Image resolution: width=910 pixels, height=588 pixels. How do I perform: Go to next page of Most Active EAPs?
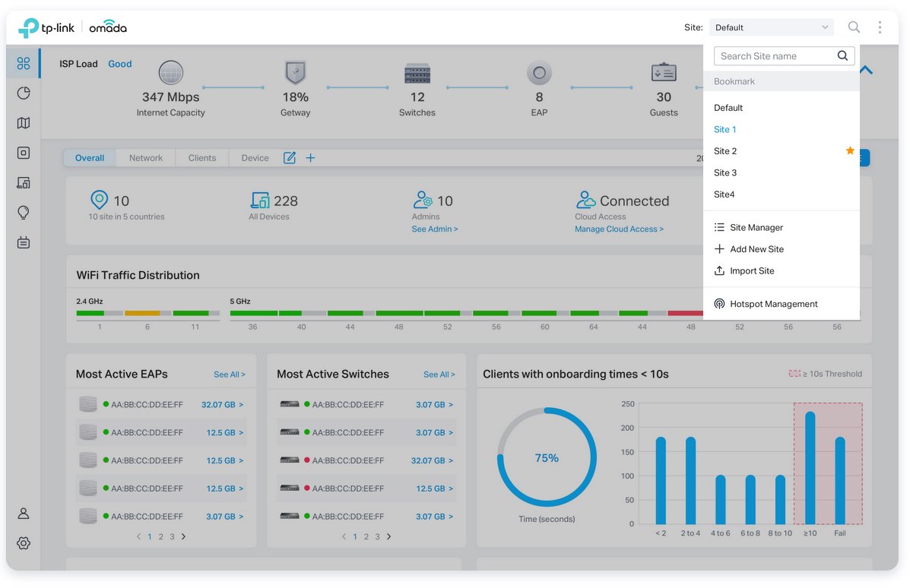click(x=183, y=537)
